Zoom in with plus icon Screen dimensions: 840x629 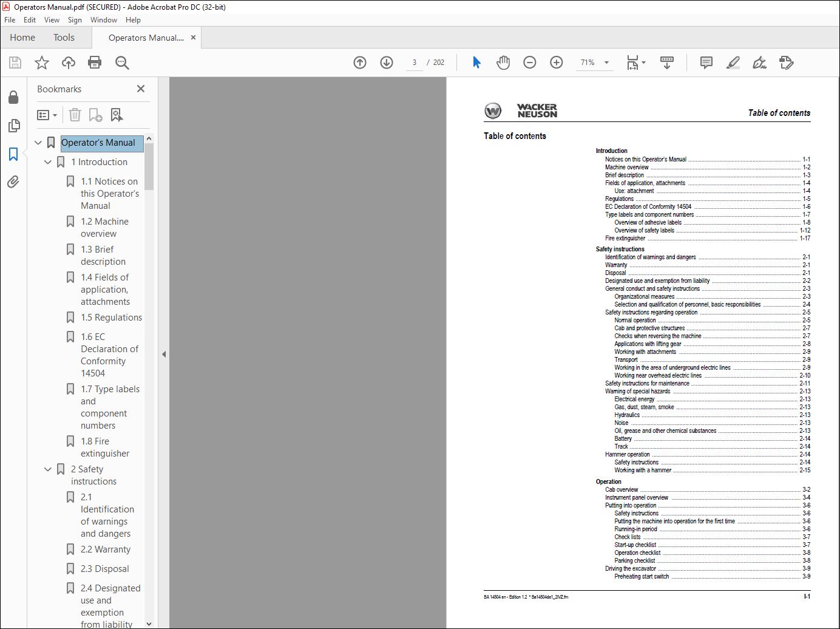tap(557, 63)
